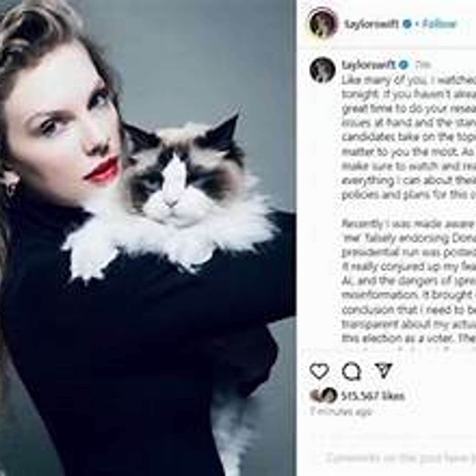
Task: Select the caption paragraph starting 'Recently I was made aware'
Action: coord(409,281)
